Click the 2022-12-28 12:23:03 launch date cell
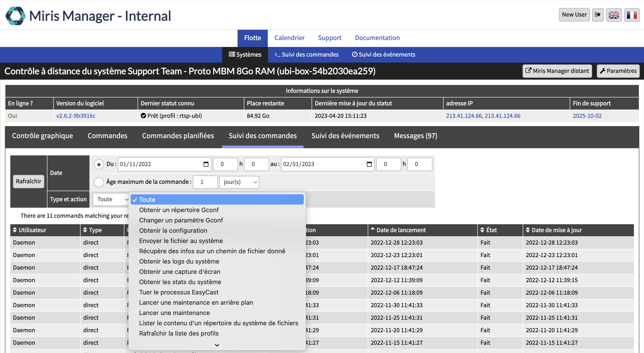Viewport: 644px width, 353px height. [423, 243]
